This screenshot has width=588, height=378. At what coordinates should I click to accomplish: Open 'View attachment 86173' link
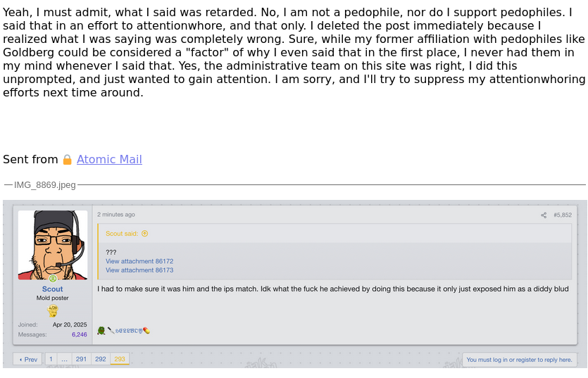(x=139, y=270)
